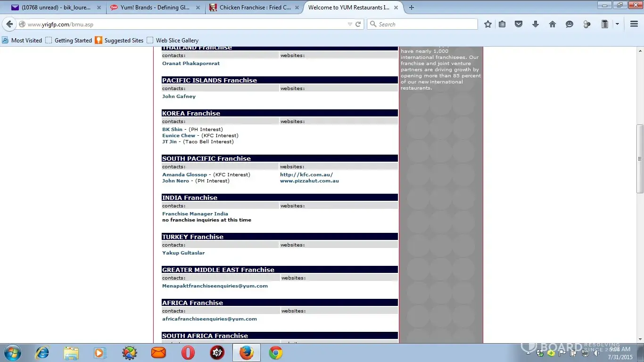Click the PACIFIC ISLANDS Franchise heading
This screenshot has height=362, width=644.
coord(209,81)
